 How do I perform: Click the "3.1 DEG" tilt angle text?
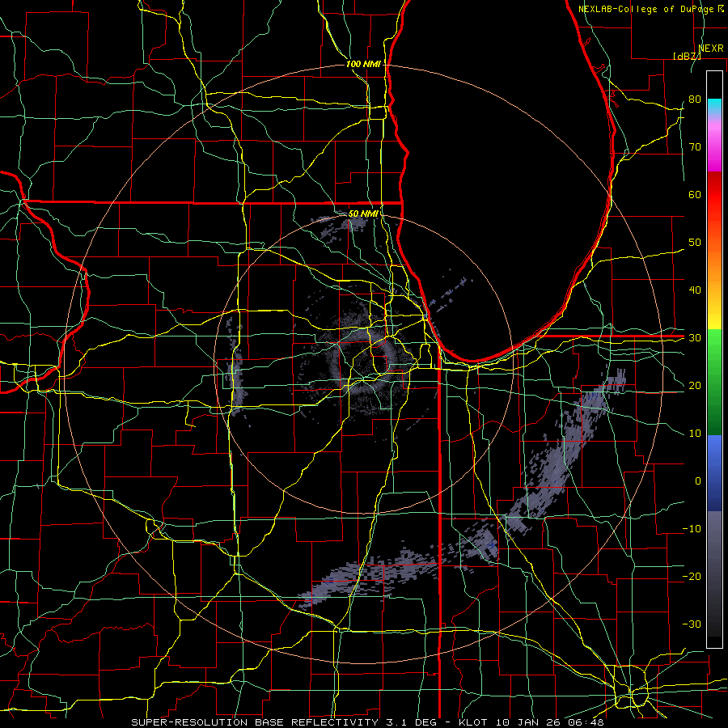click(x=412, y=722)
